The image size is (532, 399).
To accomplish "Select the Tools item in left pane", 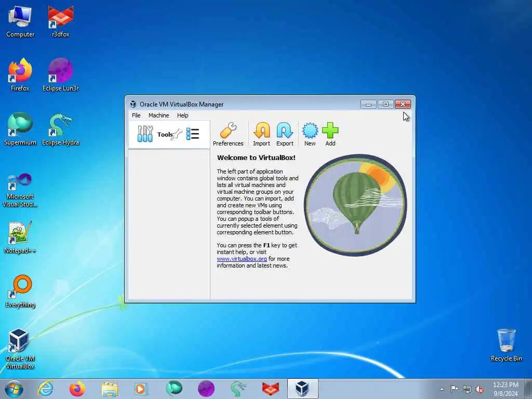I will [x=169, y=135].
